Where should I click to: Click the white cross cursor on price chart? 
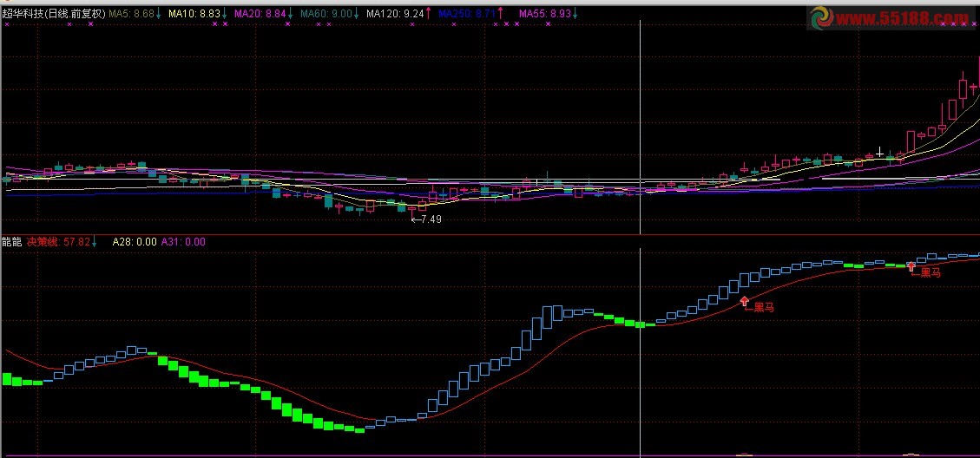(x=879, y=153)
